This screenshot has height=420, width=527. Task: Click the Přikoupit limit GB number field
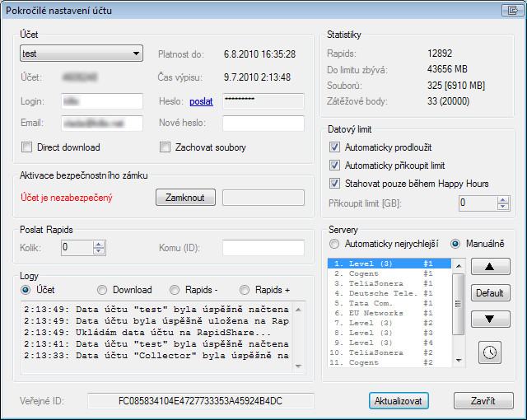coord(478,203)
